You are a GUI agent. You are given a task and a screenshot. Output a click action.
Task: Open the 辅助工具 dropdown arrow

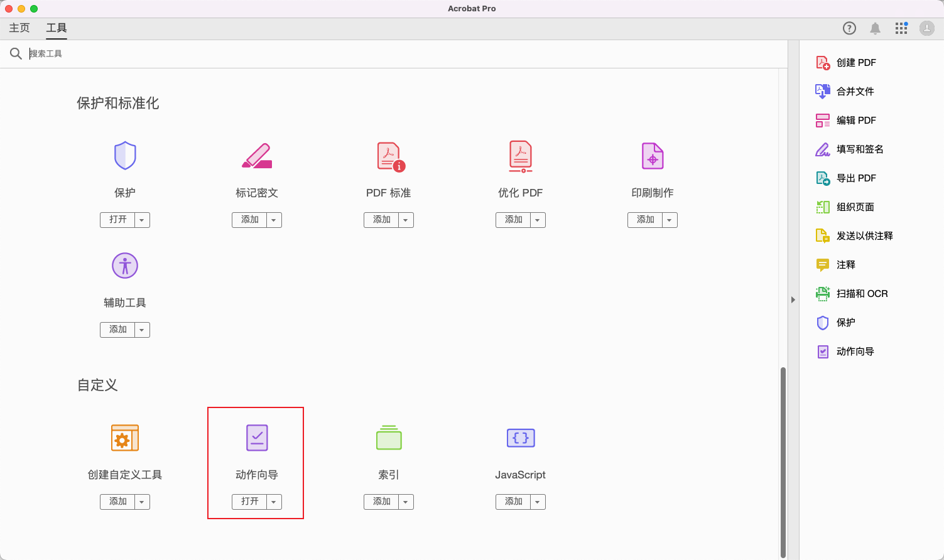tap(142, 330)
